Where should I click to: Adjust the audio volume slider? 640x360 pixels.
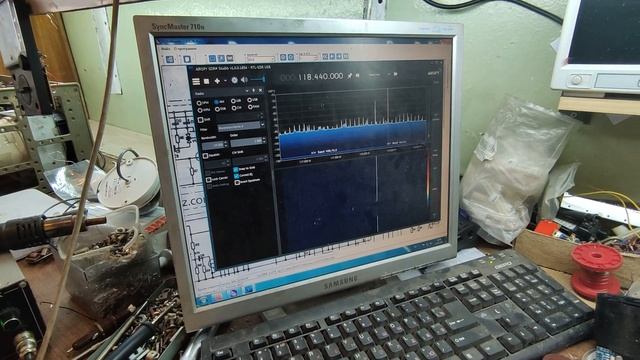258,79
